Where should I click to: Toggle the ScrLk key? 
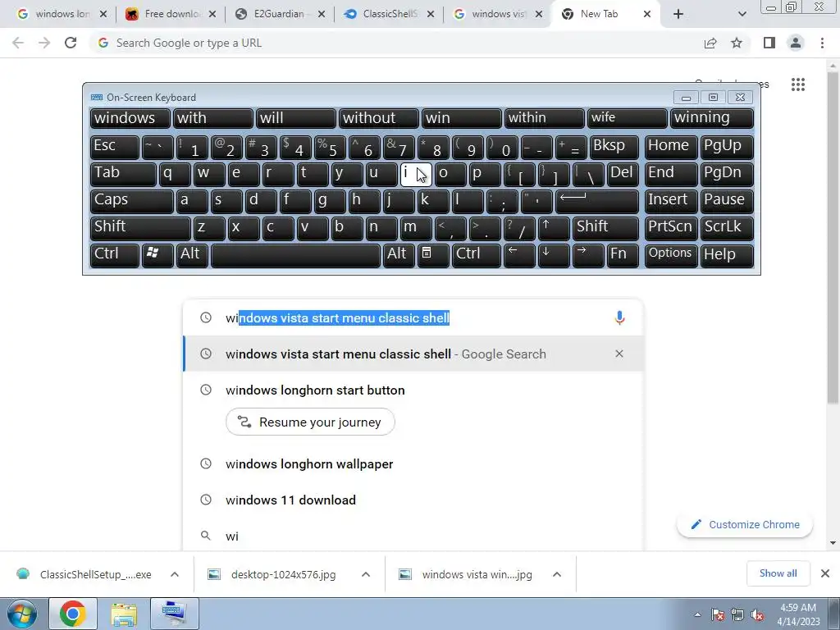click(727, 227)
